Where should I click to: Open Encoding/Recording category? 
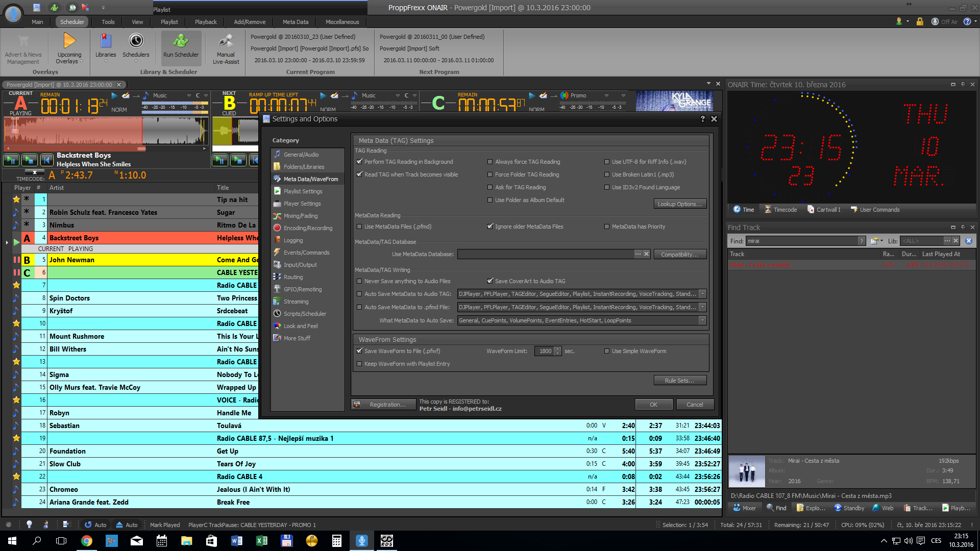coord(308,228)
